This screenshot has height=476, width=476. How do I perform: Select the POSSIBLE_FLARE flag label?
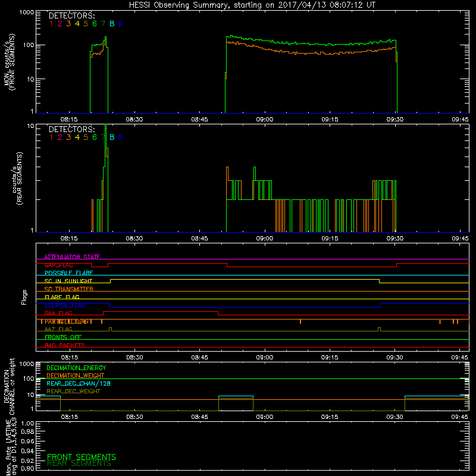click(x=68, y=273)
